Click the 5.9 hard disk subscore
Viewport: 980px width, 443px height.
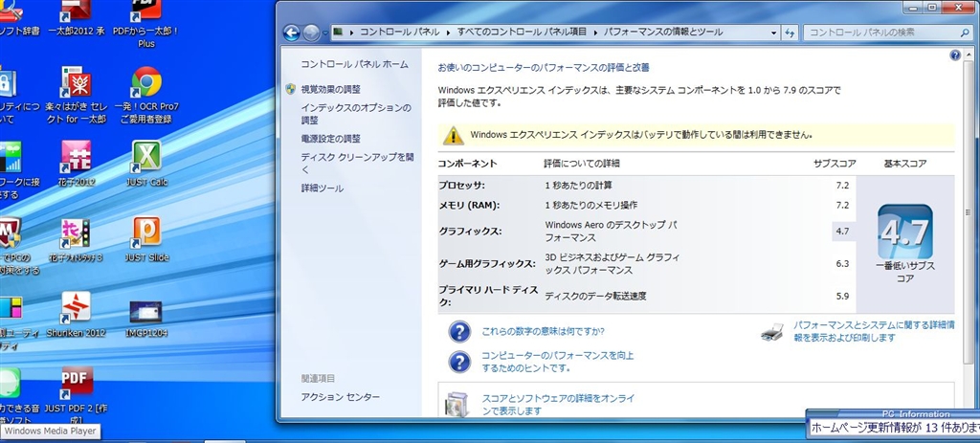(x=842, y=297)
